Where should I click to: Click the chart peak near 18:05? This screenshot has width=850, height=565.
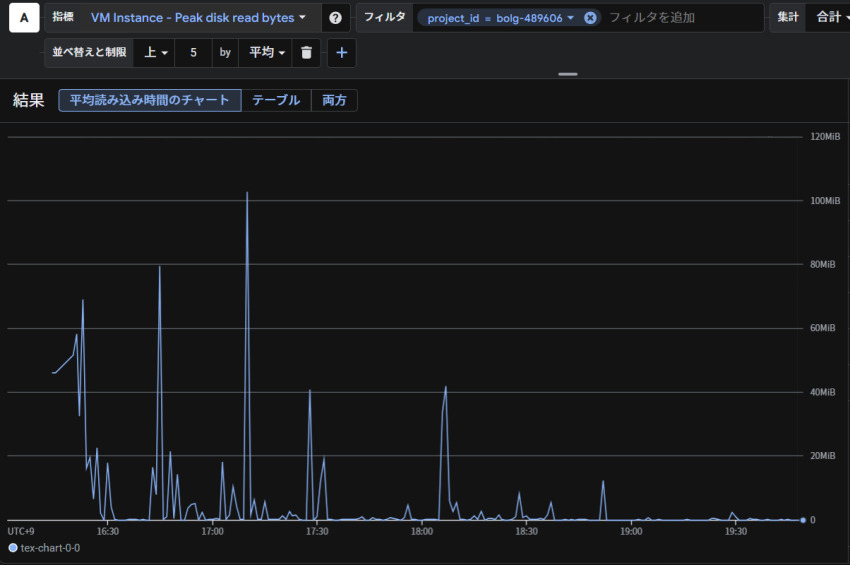(x=445, y=387)
